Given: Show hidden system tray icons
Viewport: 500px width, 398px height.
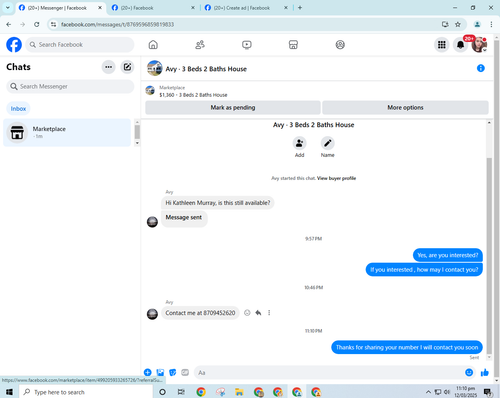Looking at the screenshot, I should tap(428, 392).
